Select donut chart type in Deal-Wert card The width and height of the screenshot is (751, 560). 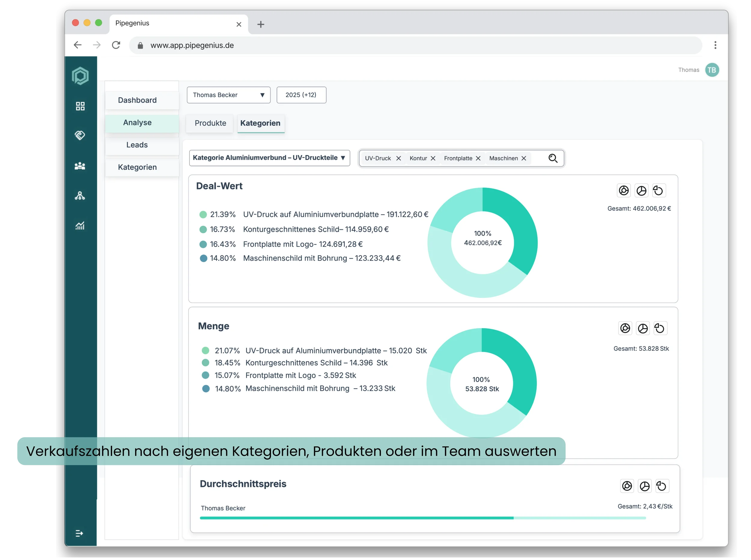pyautogui.click(x=624, y=190)
